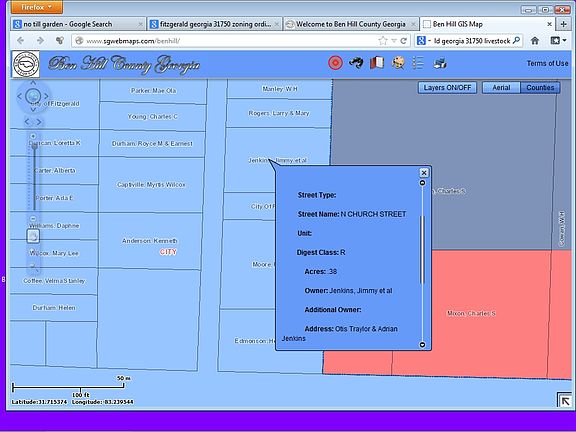
Task: Click the site identity icon in address bar
Action: pyautogui.click(x=79, y=41)
